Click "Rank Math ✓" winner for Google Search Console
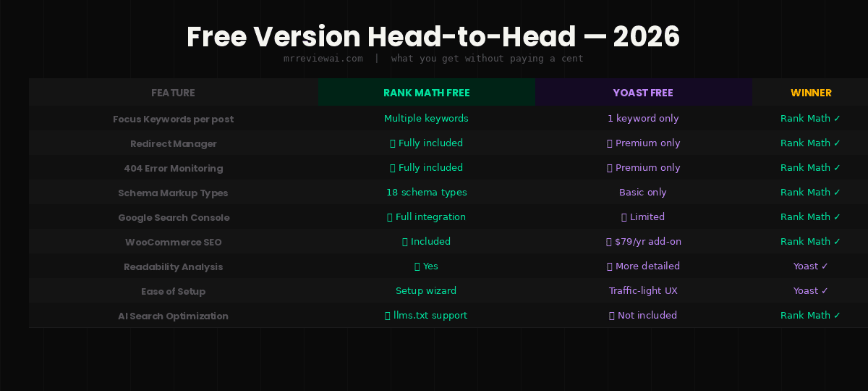 pyautogui.click(x=810, y=216)
